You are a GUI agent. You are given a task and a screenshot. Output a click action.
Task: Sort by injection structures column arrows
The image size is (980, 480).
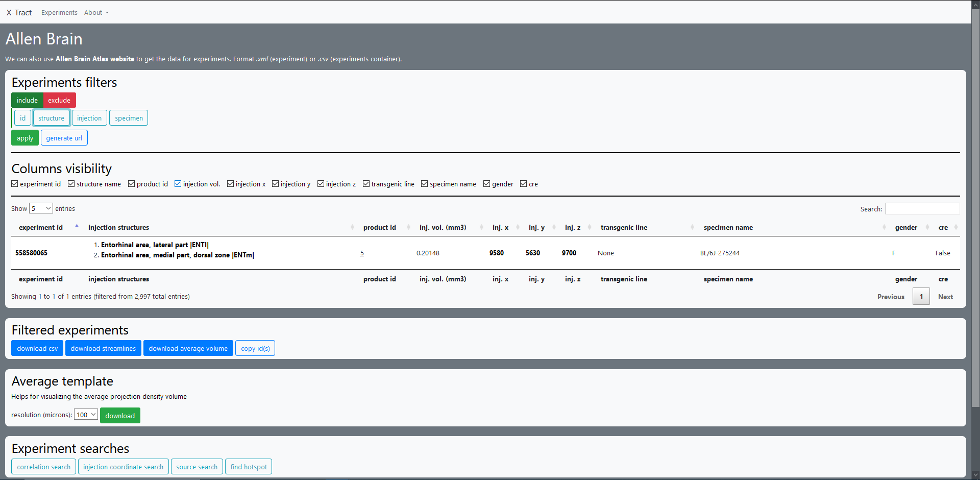[352, 227]
